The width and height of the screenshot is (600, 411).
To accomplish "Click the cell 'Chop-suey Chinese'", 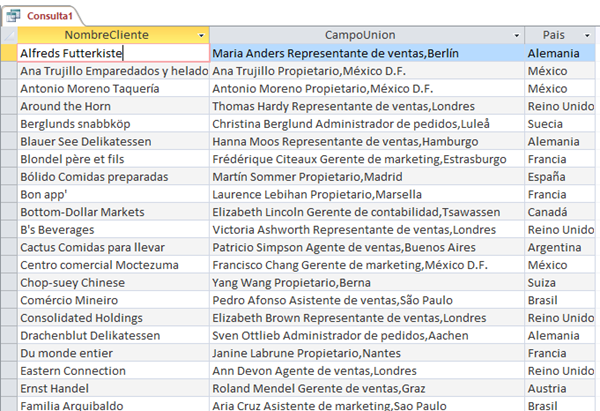I will pos(113,282).
